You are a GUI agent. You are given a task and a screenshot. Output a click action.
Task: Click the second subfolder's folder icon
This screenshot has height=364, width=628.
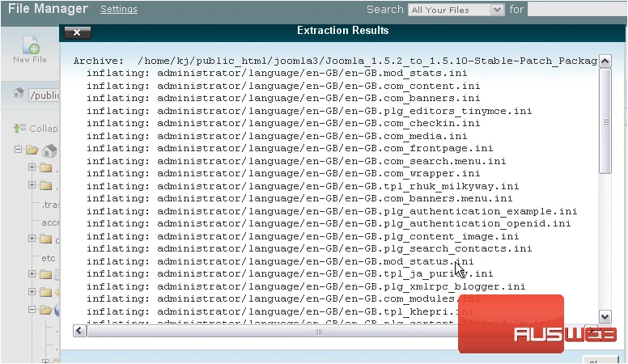pos(45,185)
